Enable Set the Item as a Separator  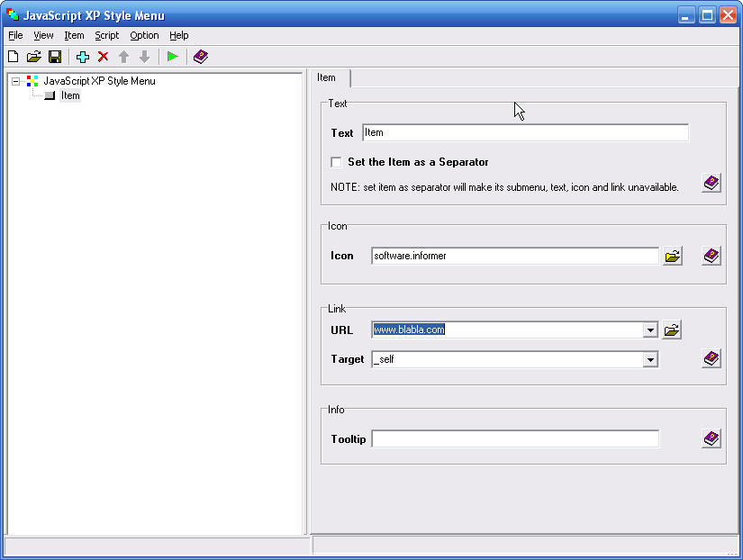pyautogui.click(x=336, y=162)
